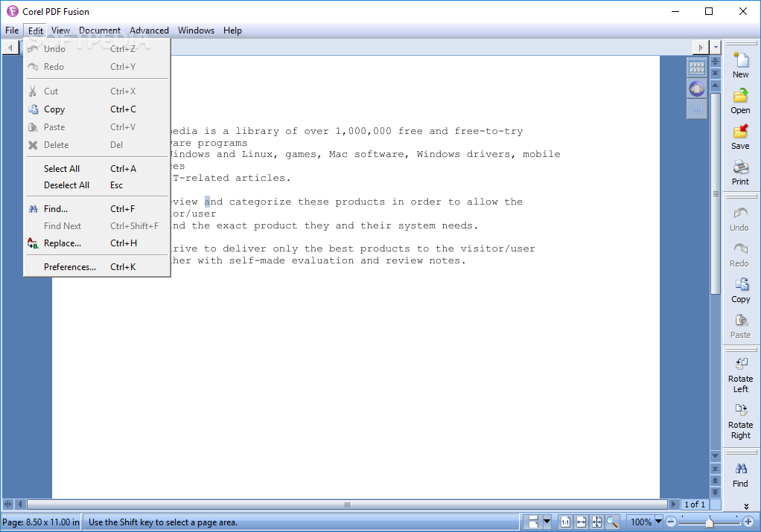Click the '1 of 1' page indicator
Viewport: 761px width, 532px height.
click(695, 504)
